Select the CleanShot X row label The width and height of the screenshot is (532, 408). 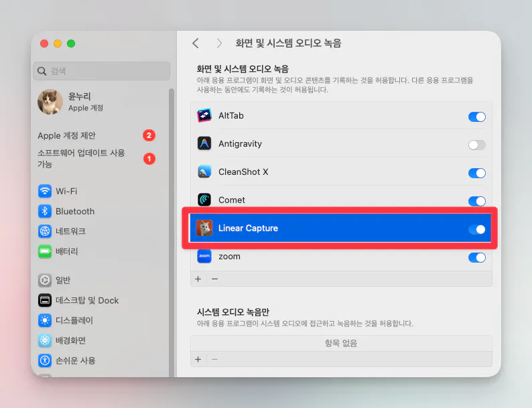(x=243, y=172)
